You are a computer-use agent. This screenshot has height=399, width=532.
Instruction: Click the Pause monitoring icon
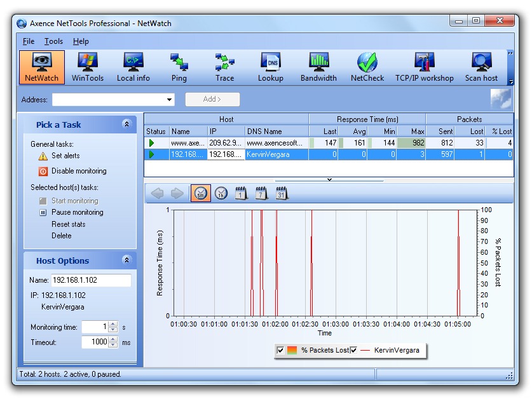tap(43, 213)
